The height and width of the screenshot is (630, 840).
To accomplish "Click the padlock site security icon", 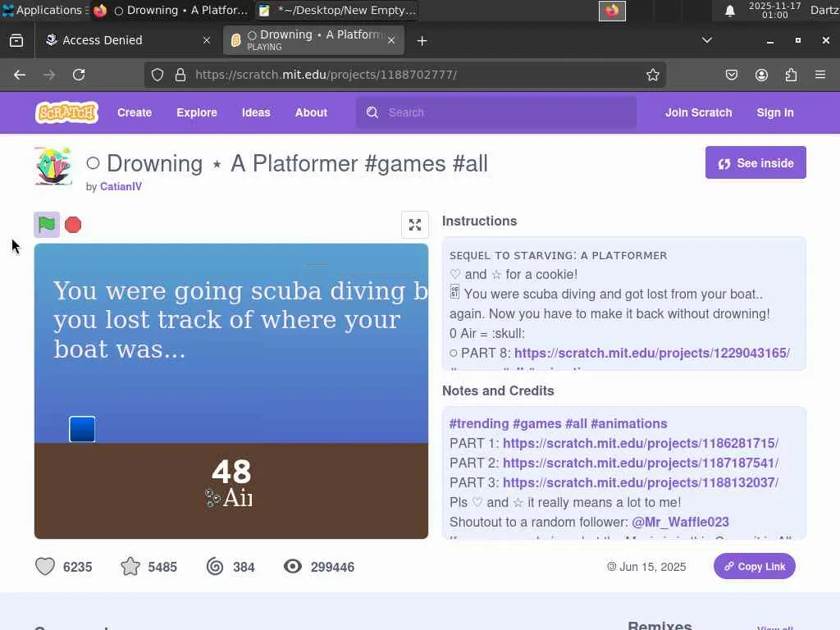I will tap(180, 75).
